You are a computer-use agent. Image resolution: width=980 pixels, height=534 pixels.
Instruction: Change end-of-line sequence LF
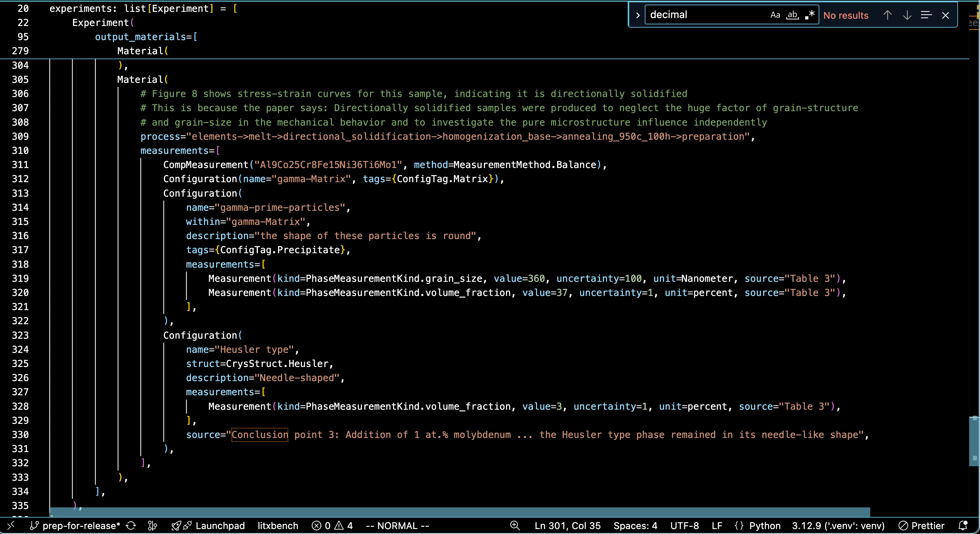[x=717, y=526]
